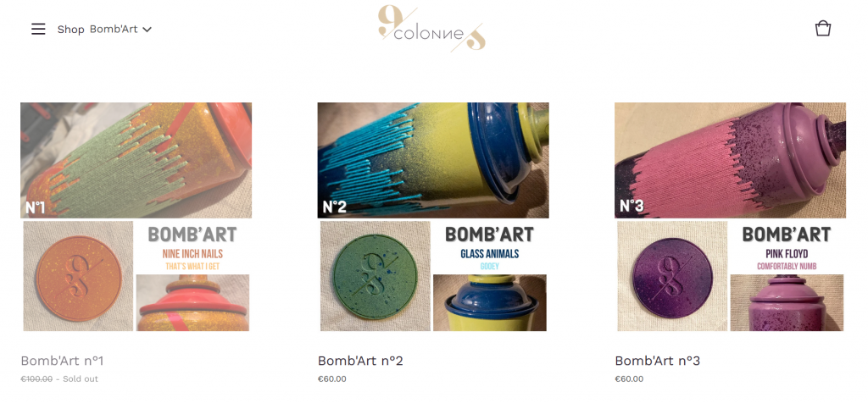The width and height of the screenshot is (868, 403).
Task: Open the hamburger menu icon
Action: [x=38, y=29]
